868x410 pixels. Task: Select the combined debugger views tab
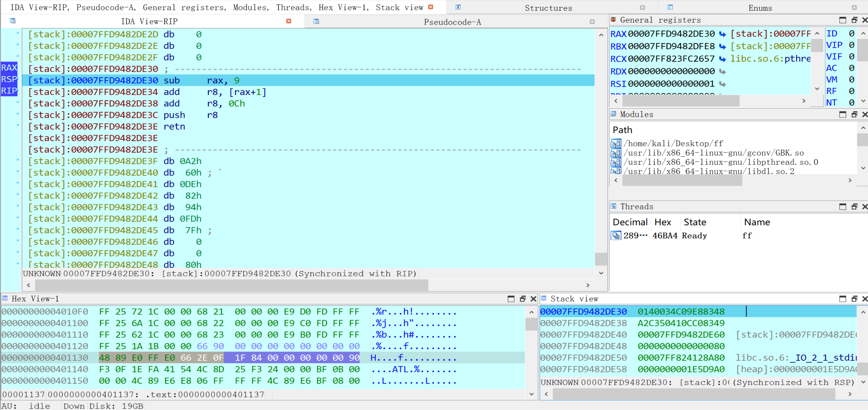(x=217, y=7)
